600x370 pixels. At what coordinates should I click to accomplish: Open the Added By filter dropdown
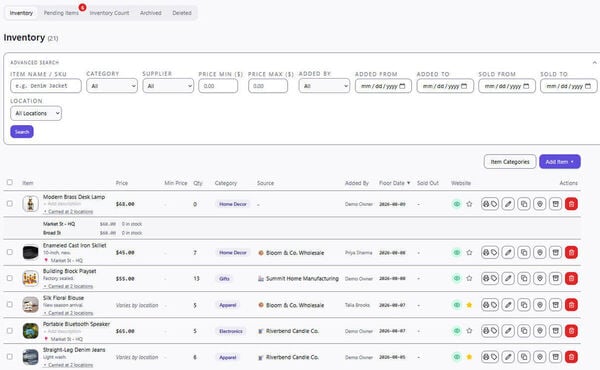pos(324,86)
